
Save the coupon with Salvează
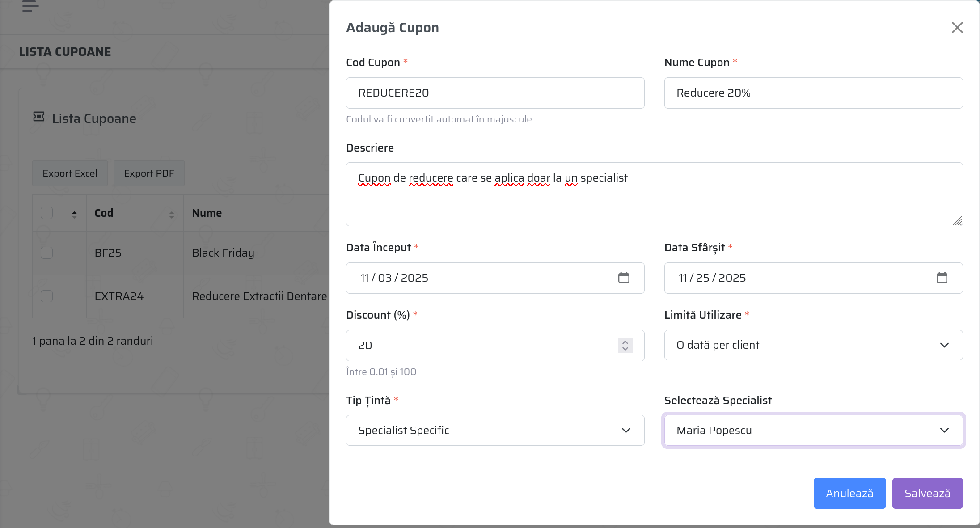tap(927, 493)
